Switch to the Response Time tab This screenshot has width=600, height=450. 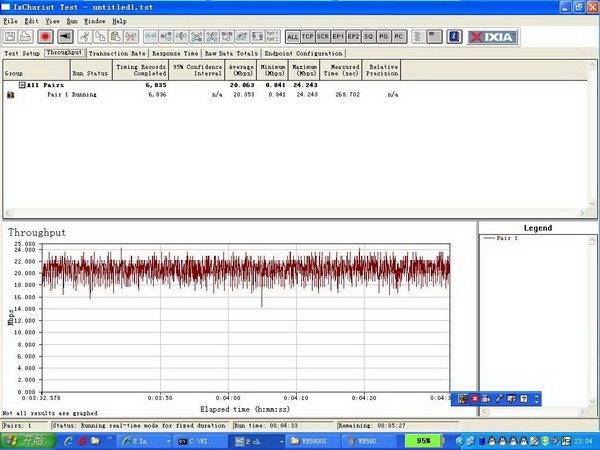175,53
